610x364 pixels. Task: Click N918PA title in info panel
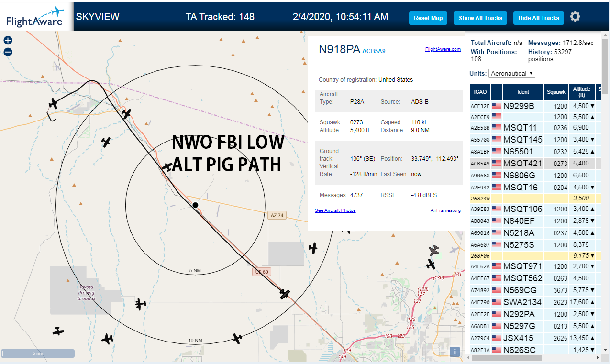339,49
